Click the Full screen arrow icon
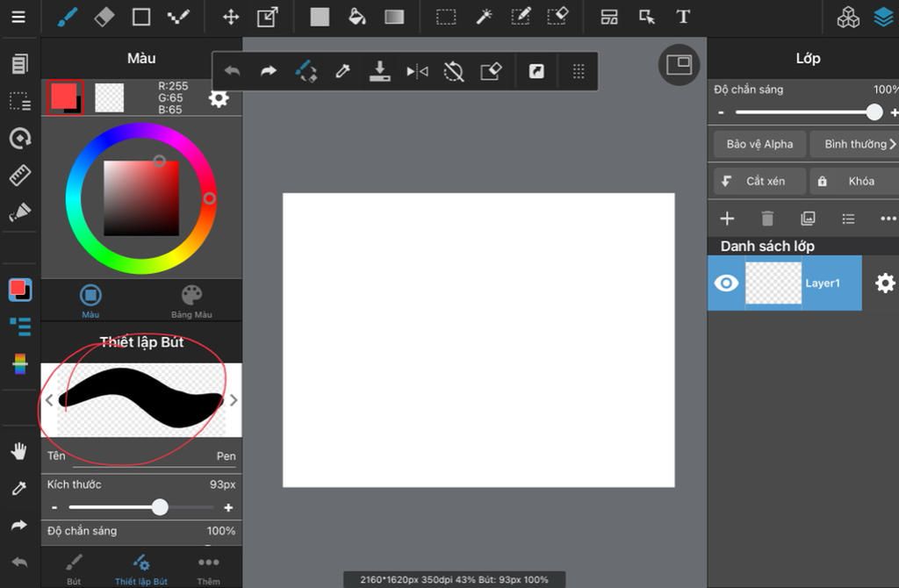This screenshot has height=588, width=899. pos(536,71)
